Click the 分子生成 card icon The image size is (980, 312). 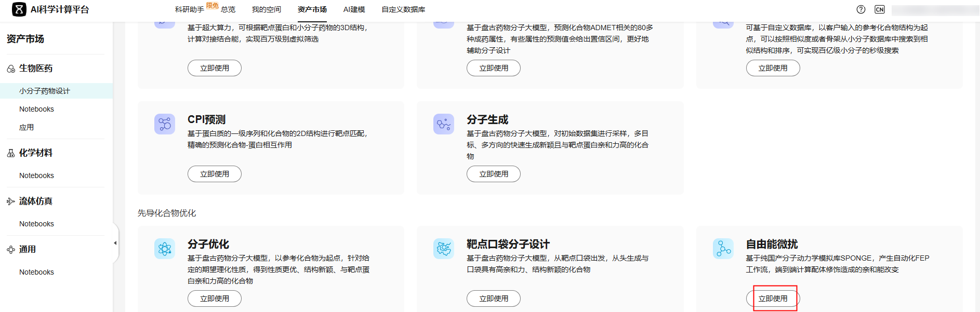(444, 124)
